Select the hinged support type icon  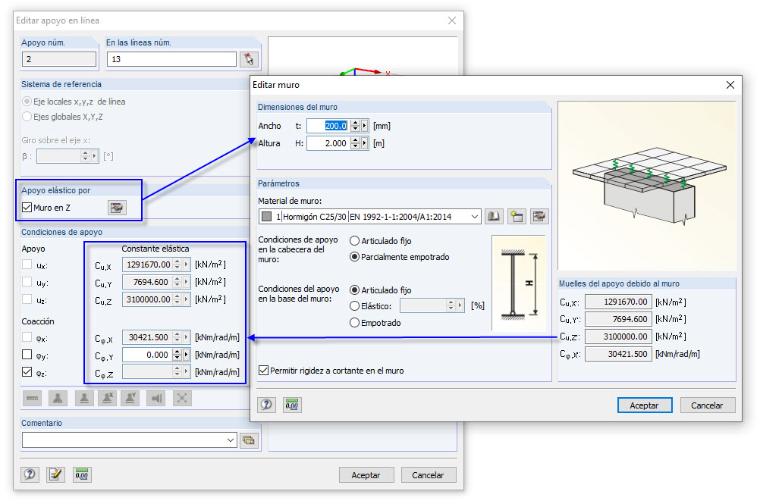tap(58, 398)
